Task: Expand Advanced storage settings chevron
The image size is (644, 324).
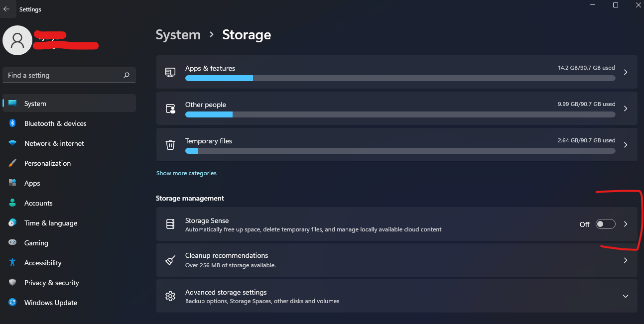Action: (x=626, y=296)
